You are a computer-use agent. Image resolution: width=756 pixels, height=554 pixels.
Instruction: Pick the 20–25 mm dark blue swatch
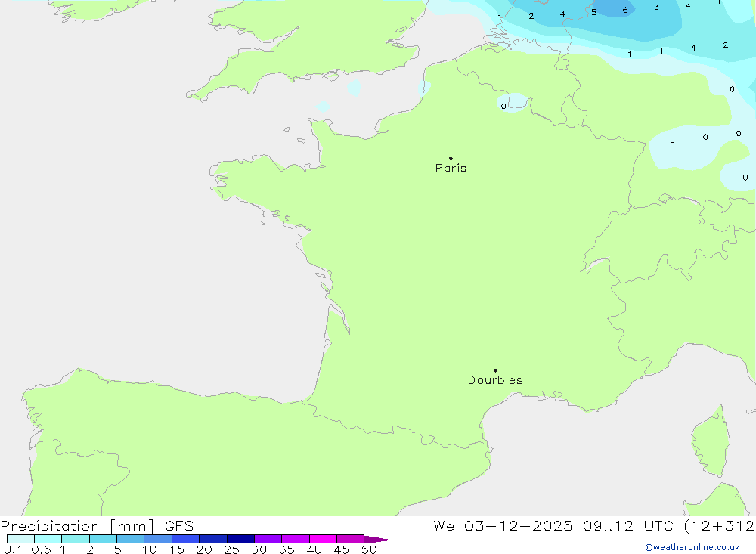pos(213,539)
